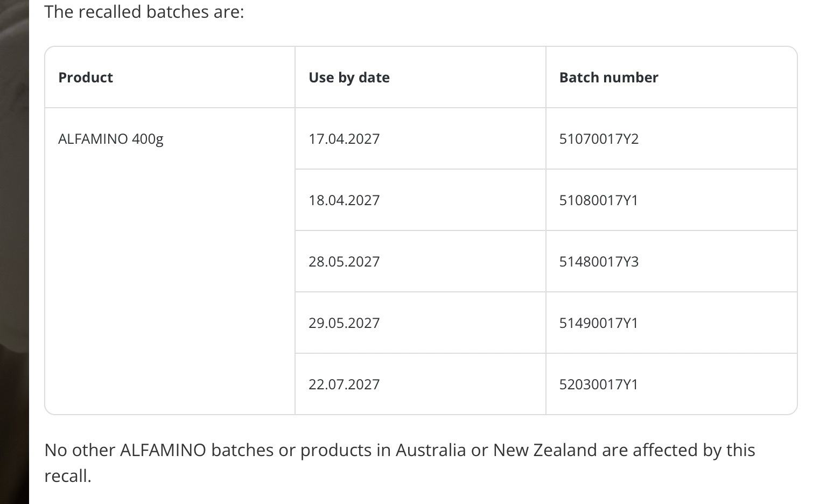Click batch number 51080017Y1
This screenshot has width=827, height=504.
pyautogui.click(x=599, y=200)
